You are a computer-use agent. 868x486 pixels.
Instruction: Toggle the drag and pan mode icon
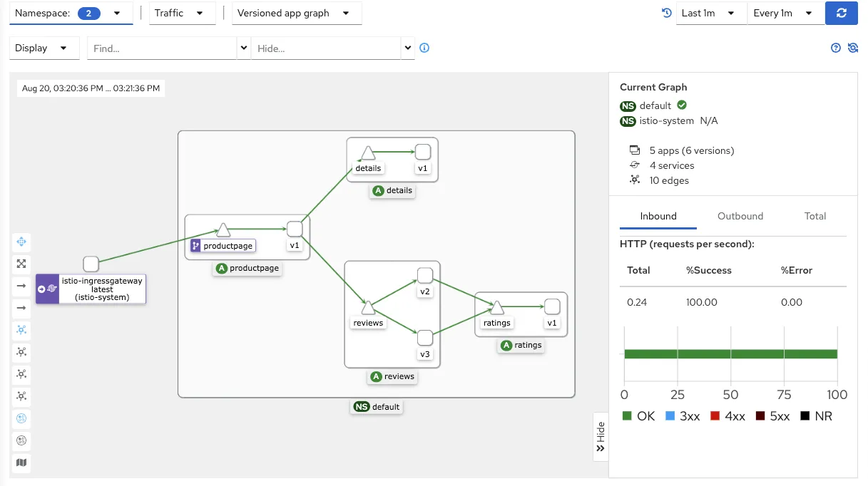pyautogui.click(x=21, y=242)
